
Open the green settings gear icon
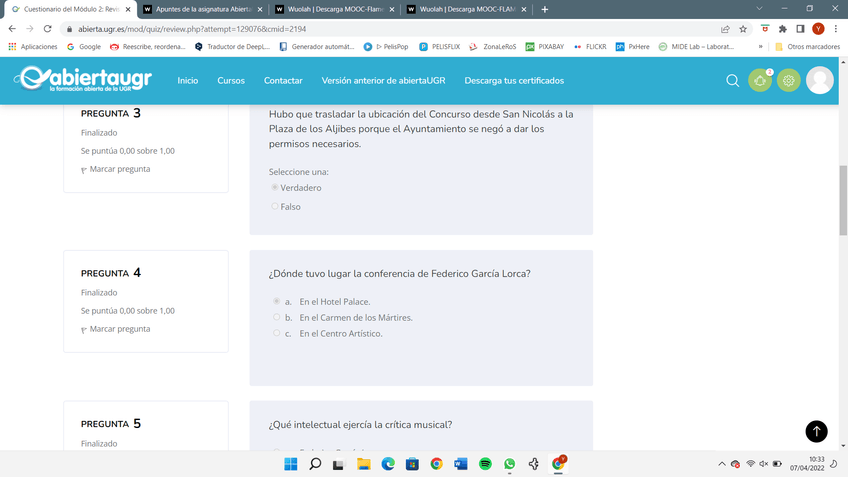click(x=789, y=81)
